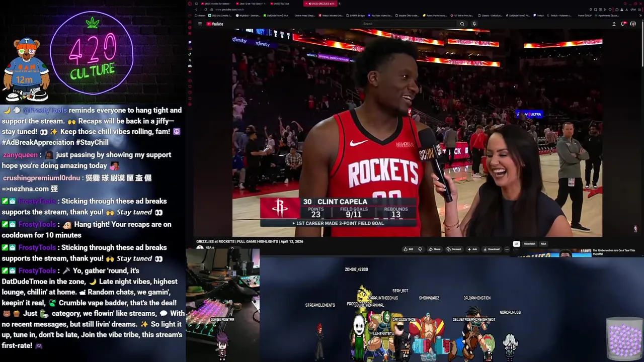This screenshot has height=362, width=644.
Task: Open Instagram in the browser sidebar
Action: pos(190,48)
